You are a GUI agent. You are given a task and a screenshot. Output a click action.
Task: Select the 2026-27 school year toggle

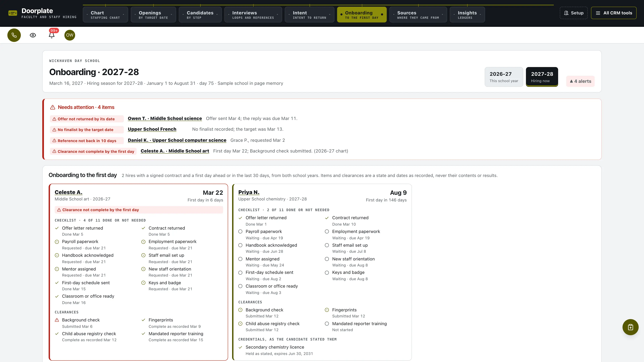click(504, 77)
